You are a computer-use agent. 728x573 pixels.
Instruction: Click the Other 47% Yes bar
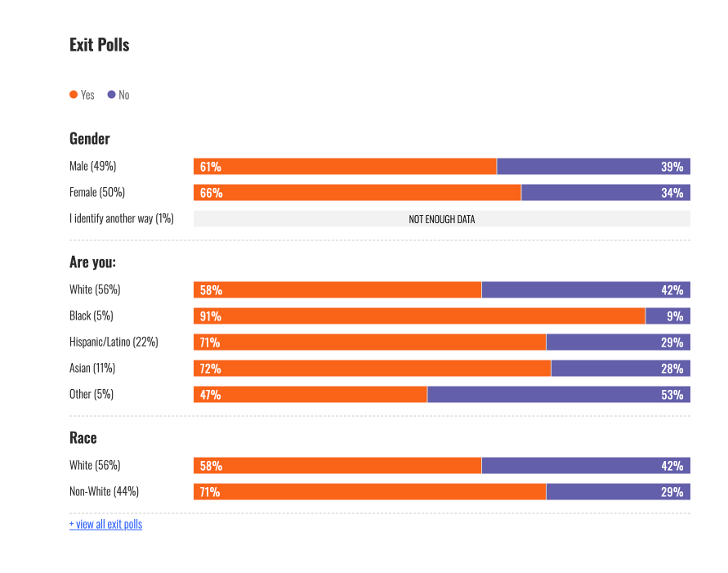point(310,395)
